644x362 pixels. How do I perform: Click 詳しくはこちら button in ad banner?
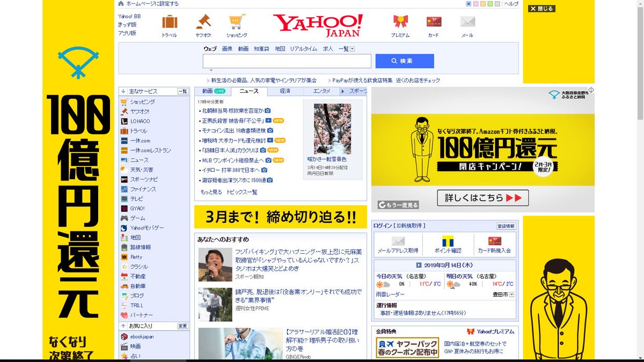(x=482, y=198)
